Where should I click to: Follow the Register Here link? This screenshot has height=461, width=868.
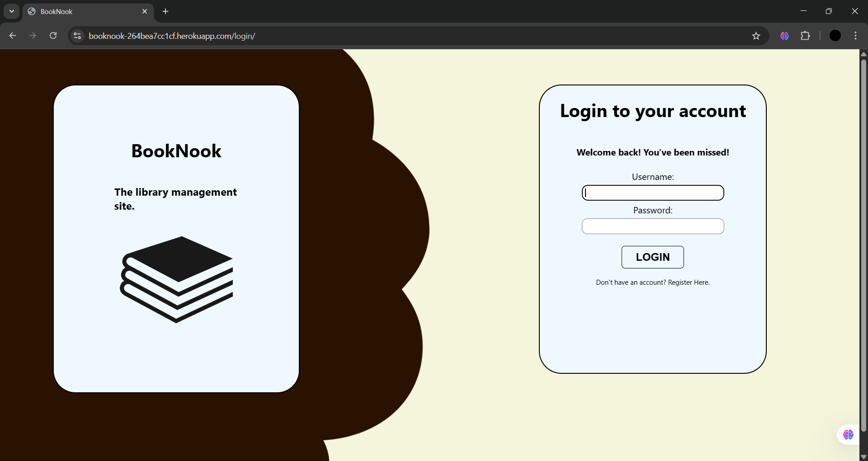tap(689, 282)
